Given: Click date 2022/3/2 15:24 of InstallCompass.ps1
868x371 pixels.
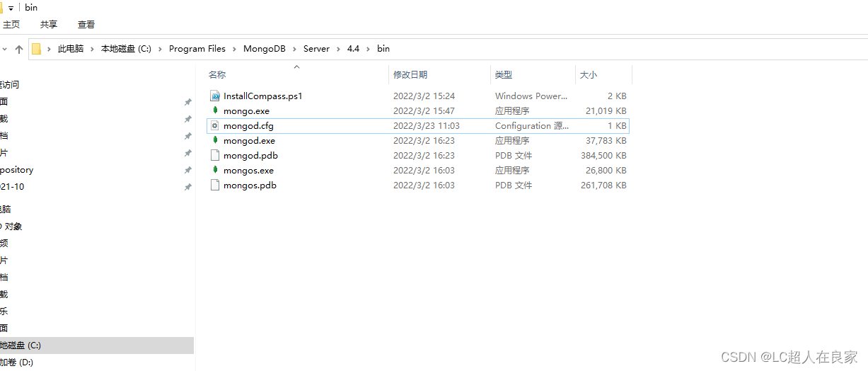Looking at the screenshot, I should (x=424, y=96).
